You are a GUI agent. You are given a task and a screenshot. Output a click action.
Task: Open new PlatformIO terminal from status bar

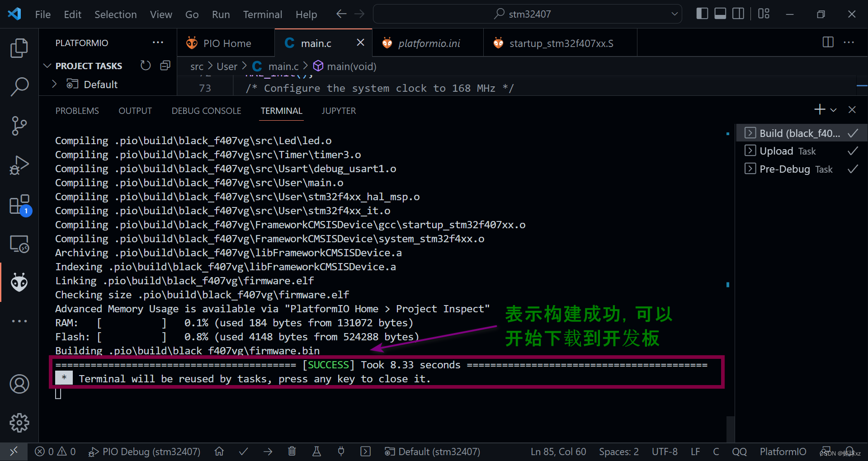click(x=365, y=452)
